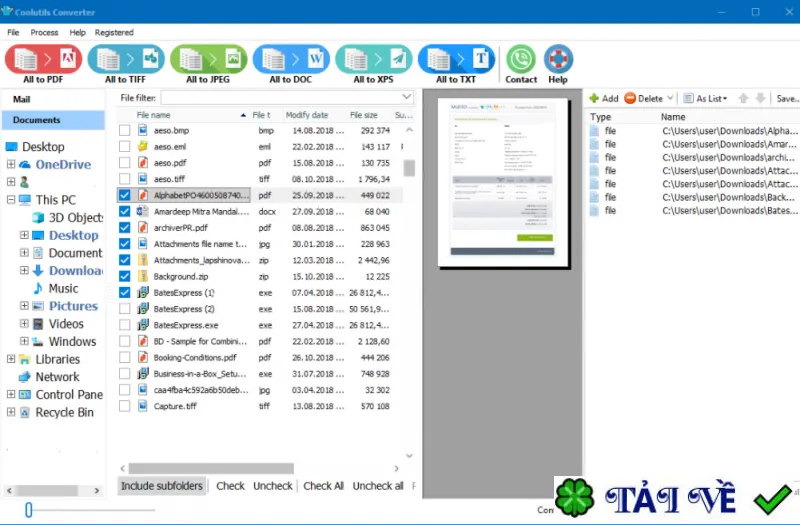The height and width of the screenshot is (525, 800).
Task: Collapse the This PC tree node
Action: (x=11, y=199)
